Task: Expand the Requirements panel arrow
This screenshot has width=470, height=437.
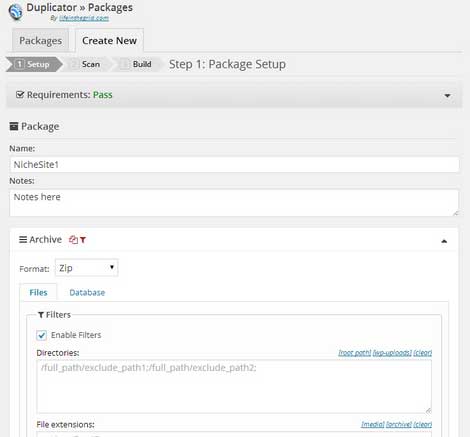Action: [447, 96]
